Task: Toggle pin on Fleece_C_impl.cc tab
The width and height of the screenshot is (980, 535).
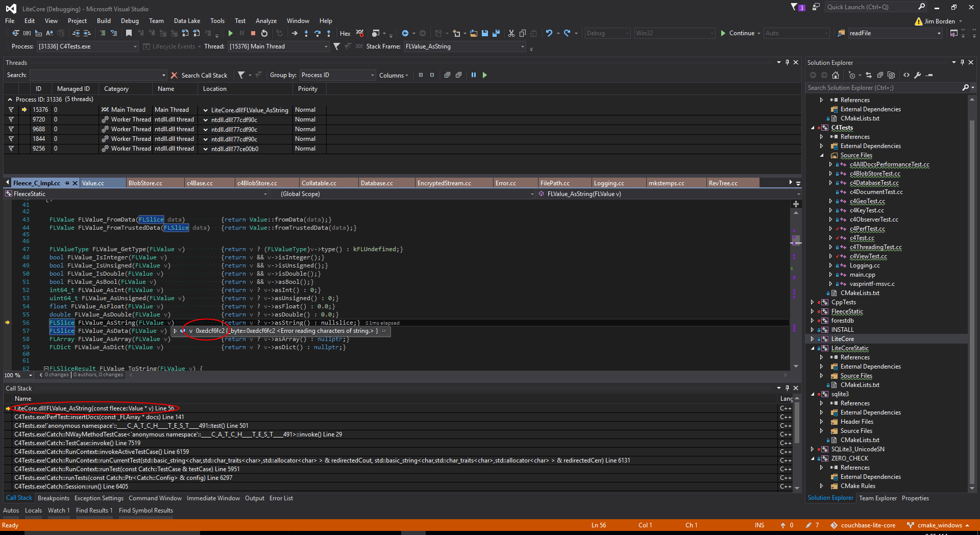Action: point(67,183)
